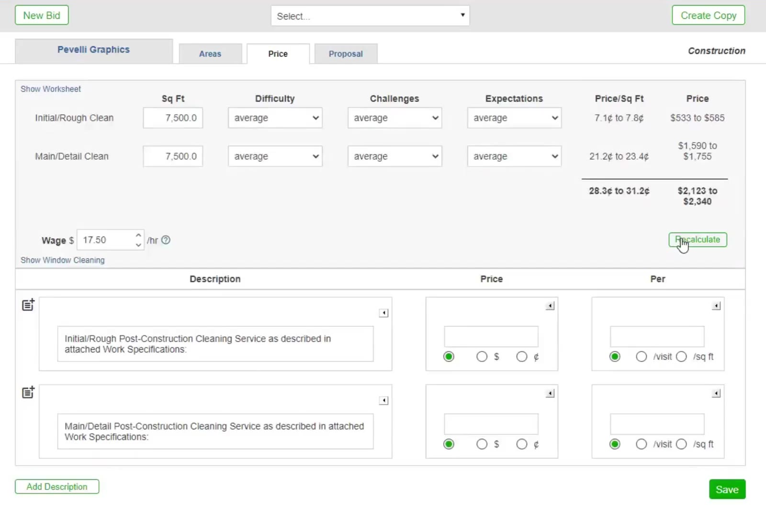Image resolution: width=766 pixels, height=532 pixels.
Task: Open Expectations dropdown for Main/Detail Clean
Action: 515,156
